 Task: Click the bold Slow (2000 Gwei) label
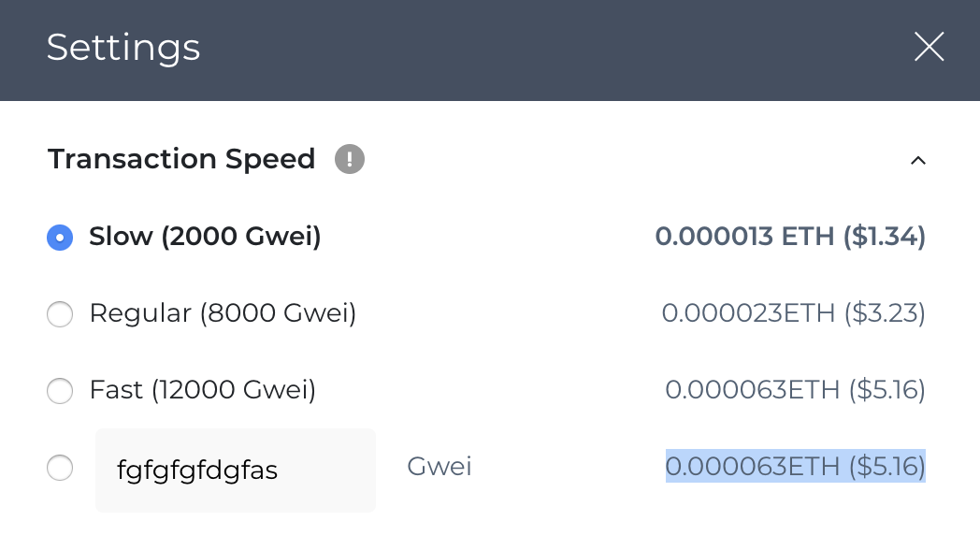tap(204, 237)
